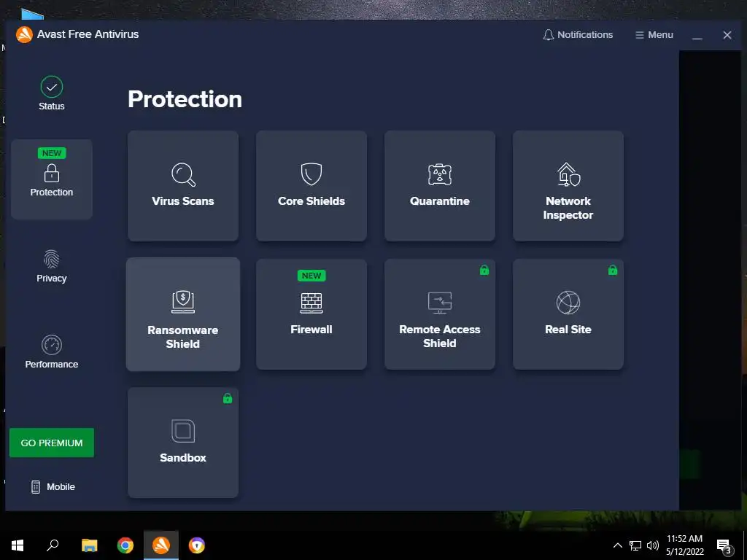Go to the Status section in sidebar
The height and width of the screenshot is (560, 747).
point(52,93)
